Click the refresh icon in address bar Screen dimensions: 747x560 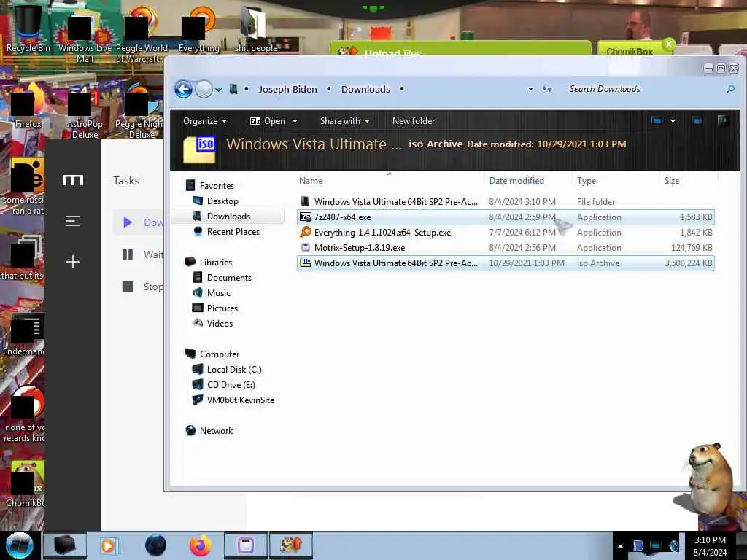click(547, 89)
